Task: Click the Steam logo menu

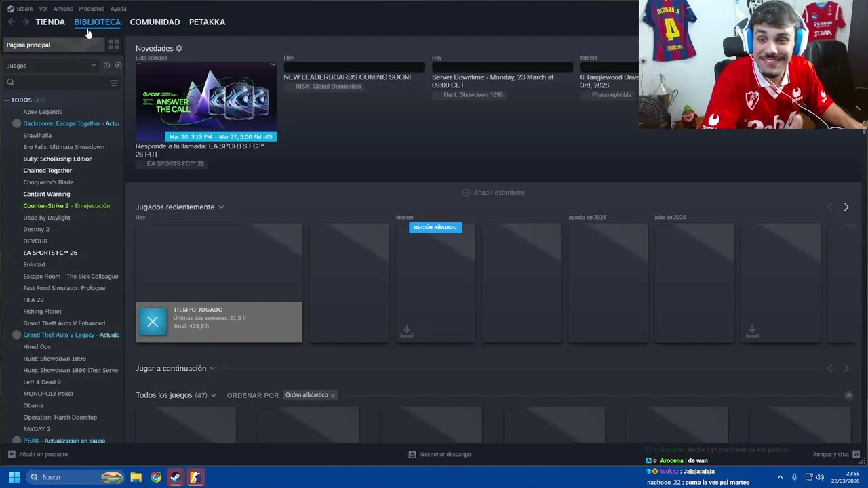Action: (20, 9)
